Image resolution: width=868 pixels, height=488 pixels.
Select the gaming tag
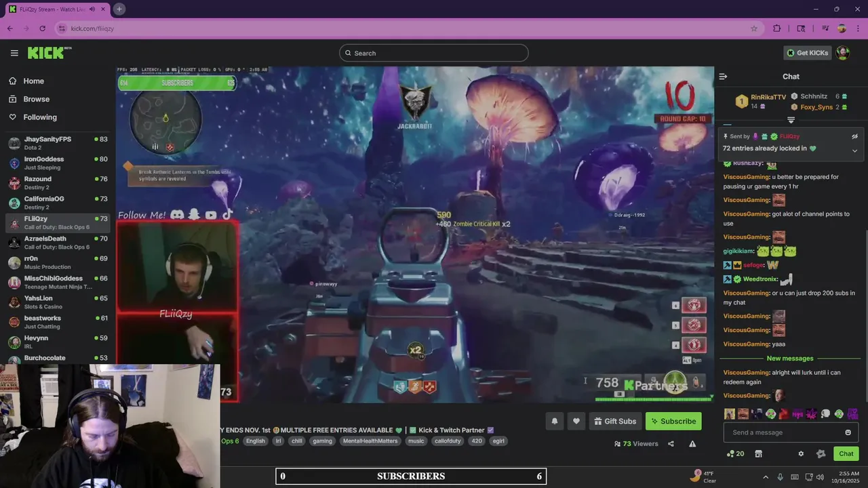click(x=322, y=441)
